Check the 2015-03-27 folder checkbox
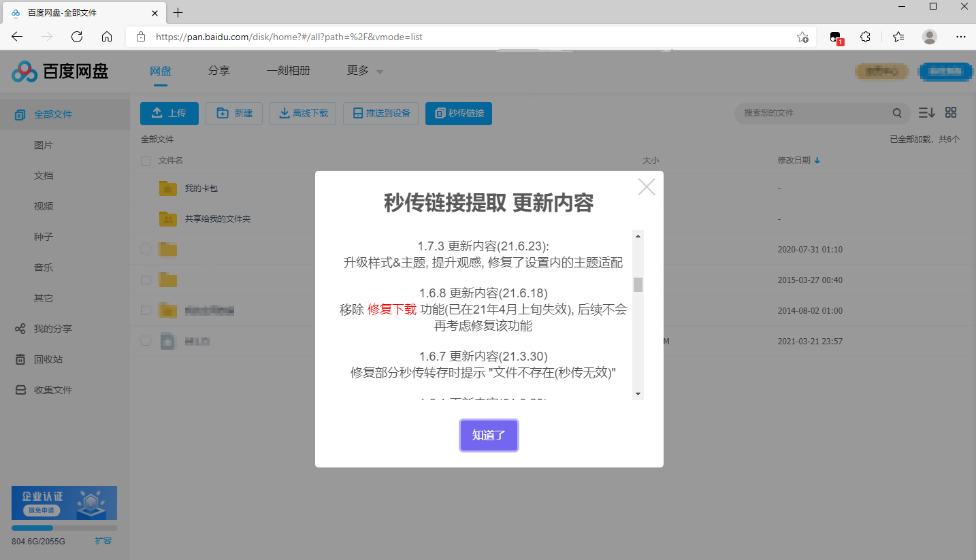The image size is (976, 560). [145, 280]
